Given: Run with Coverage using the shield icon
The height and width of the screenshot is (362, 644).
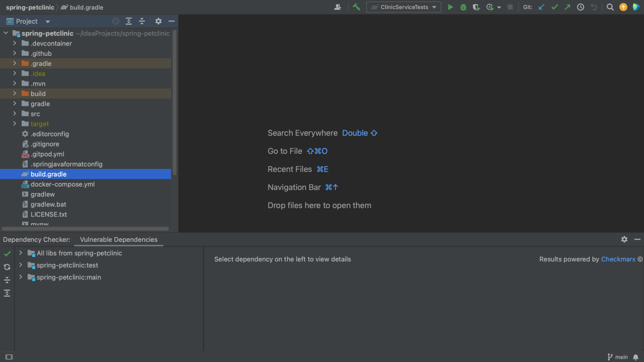Looking at the screenshot, I should [475, 7].
